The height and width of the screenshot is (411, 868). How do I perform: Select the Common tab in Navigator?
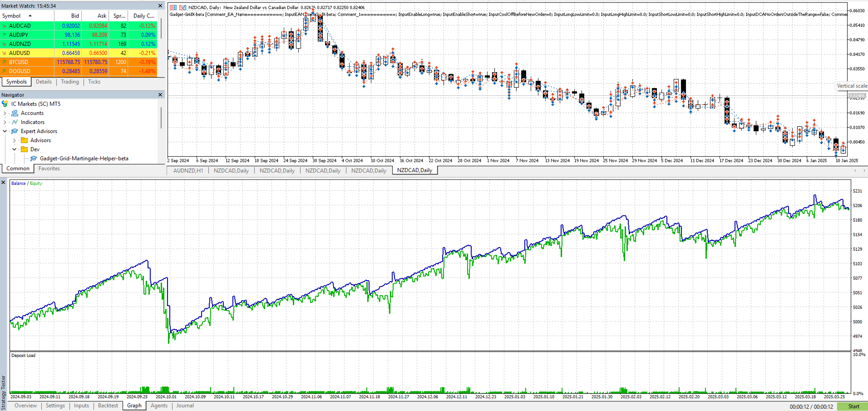click(x=18, y=168)
